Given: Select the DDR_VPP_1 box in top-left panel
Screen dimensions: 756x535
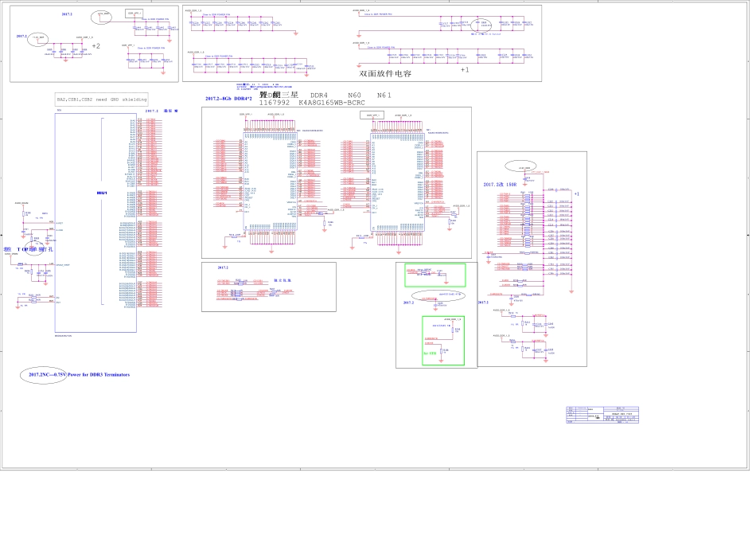Looking at the screenshot, I should pyautogui.click(x=135, y=14).
